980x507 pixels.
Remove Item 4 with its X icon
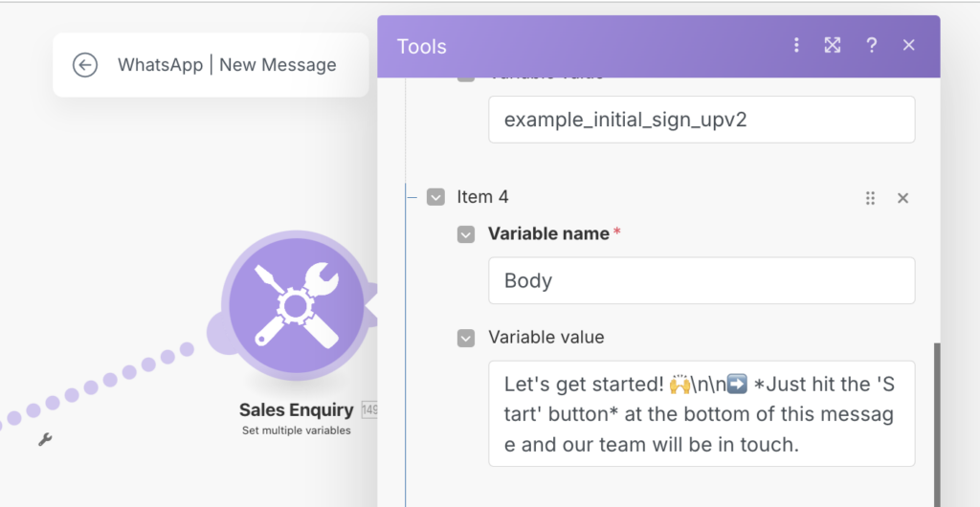tap(902, 198)
